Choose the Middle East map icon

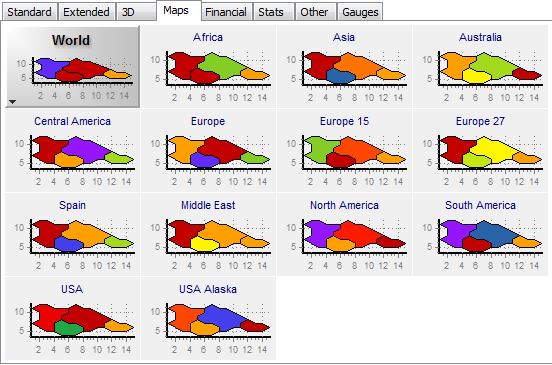pos(208,235)
